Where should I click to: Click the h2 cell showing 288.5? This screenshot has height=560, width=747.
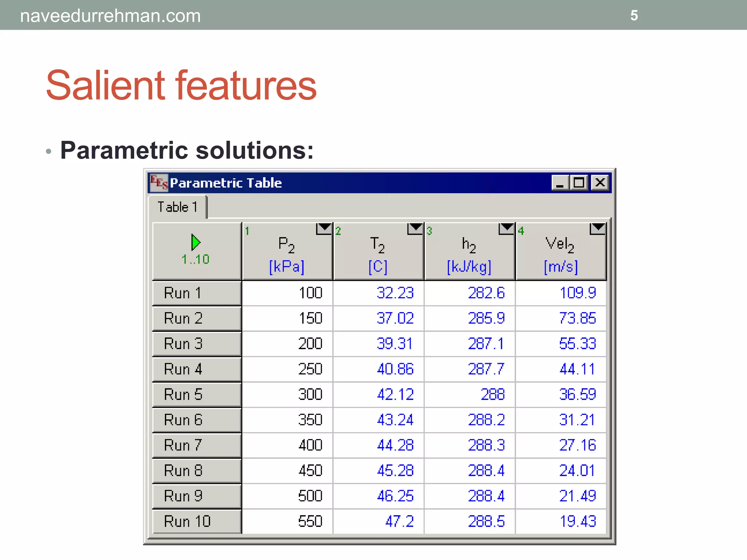(470, 521)
